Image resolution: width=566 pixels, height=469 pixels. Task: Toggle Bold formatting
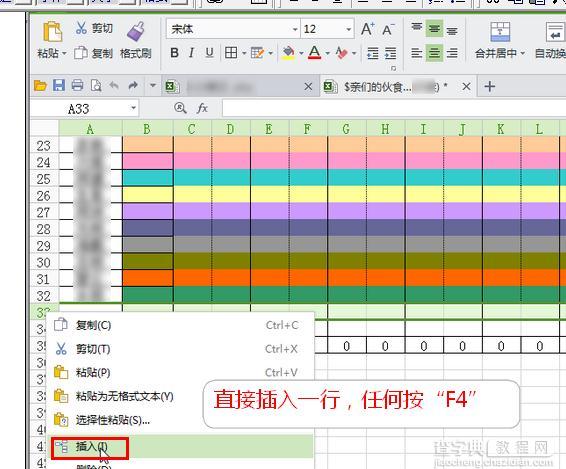coord(174,53)
